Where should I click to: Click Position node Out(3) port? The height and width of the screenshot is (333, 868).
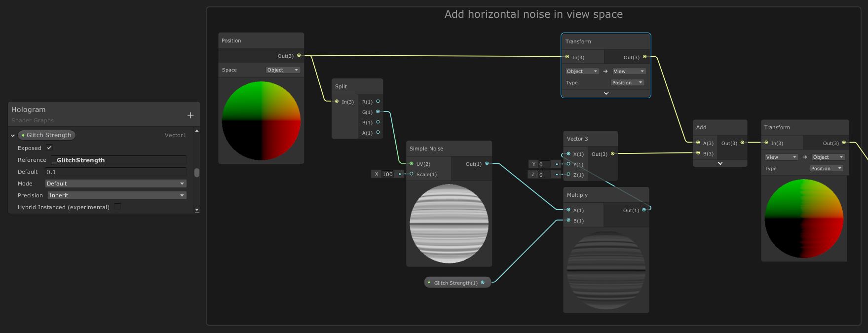point(299,55)
